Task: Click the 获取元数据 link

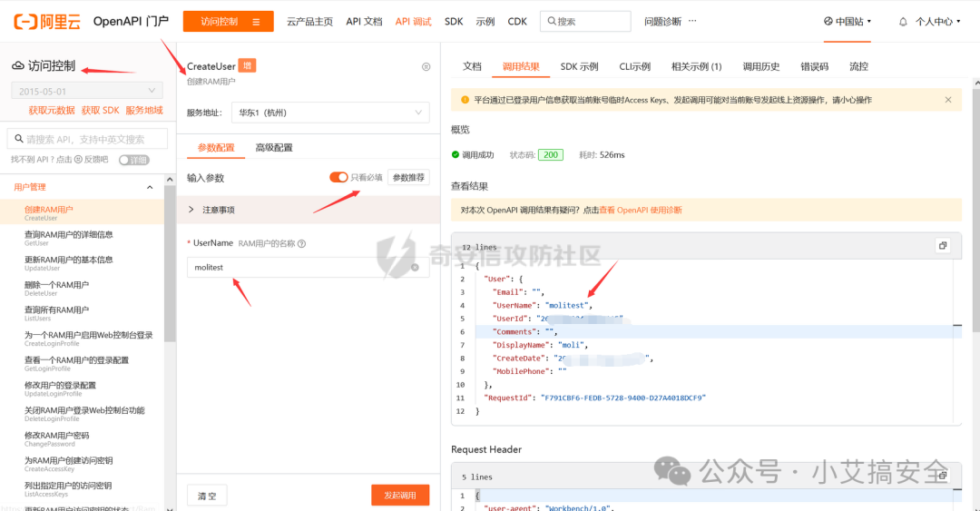Action: (x=51, y=110)
